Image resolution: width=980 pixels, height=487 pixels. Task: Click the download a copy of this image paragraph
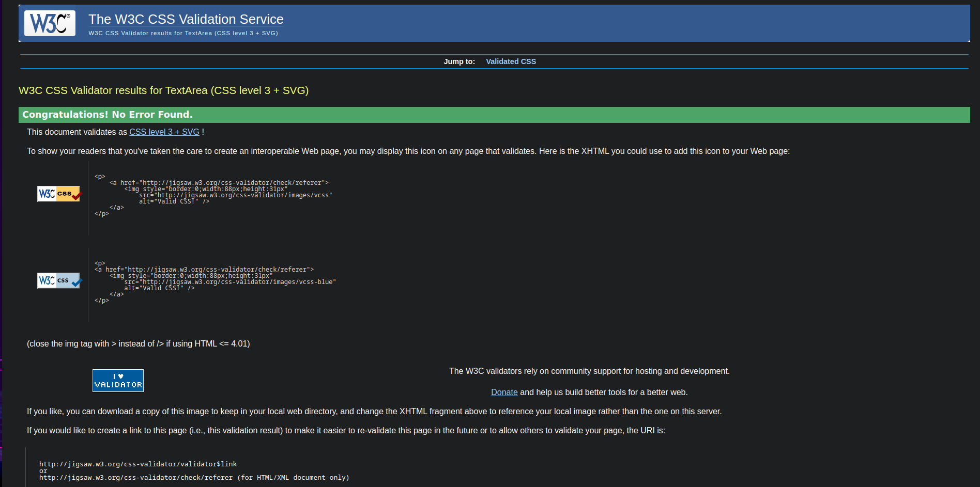[374, 412]
